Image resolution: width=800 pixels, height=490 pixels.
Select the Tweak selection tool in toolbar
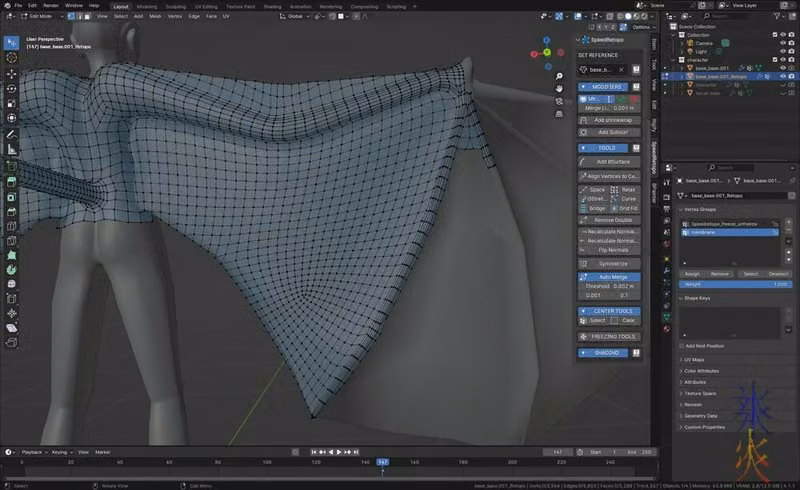12,43
